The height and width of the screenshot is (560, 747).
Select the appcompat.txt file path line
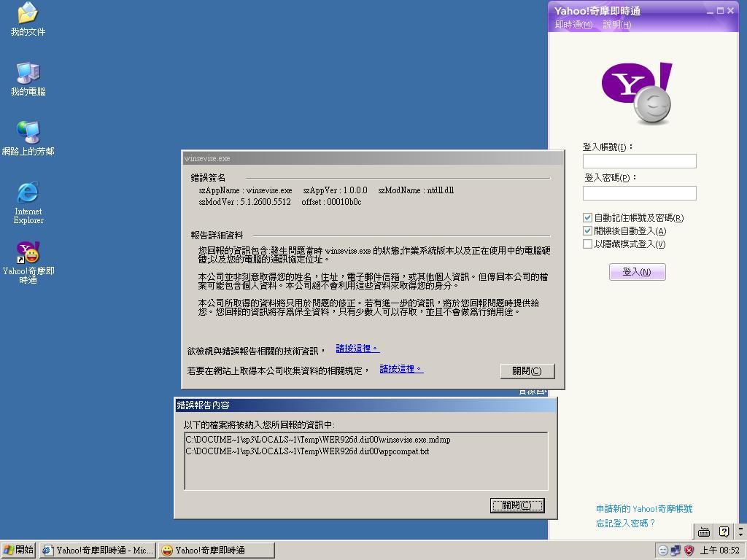coord(307,451)
